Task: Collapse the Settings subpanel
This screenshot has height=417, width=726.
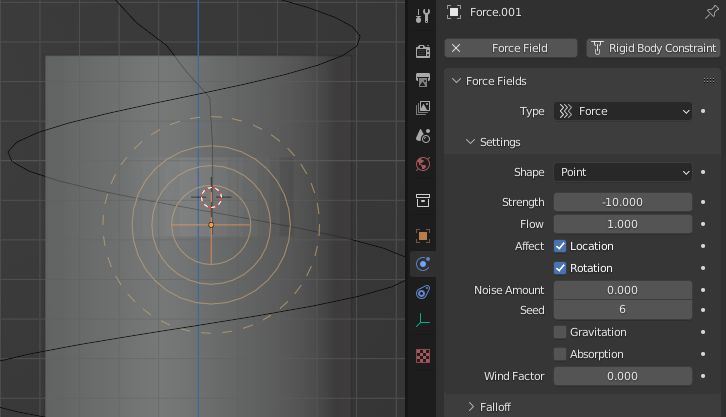Action: coord(470,142)
